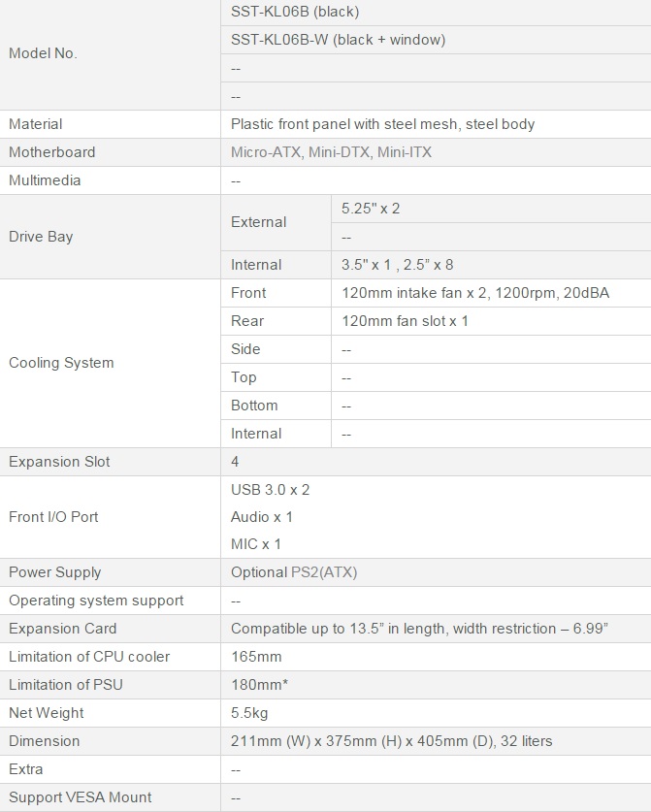Click the Expansion Card compatibility text

[419, 629]
